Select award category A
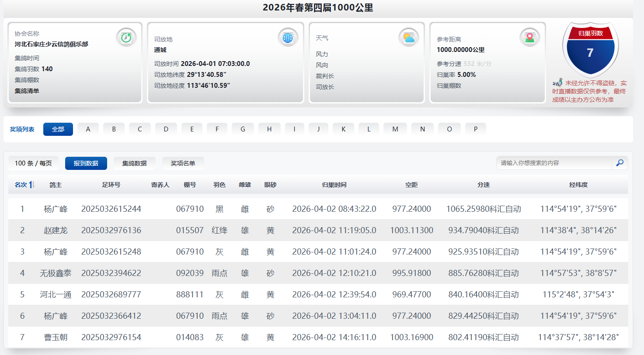Viewport: 644px width, 355px height. (x=88, y=129)
